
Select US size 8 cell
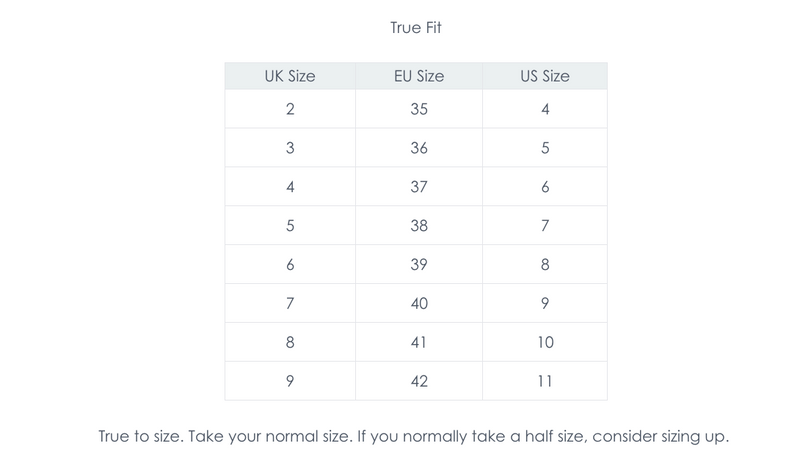coord(545,264)
